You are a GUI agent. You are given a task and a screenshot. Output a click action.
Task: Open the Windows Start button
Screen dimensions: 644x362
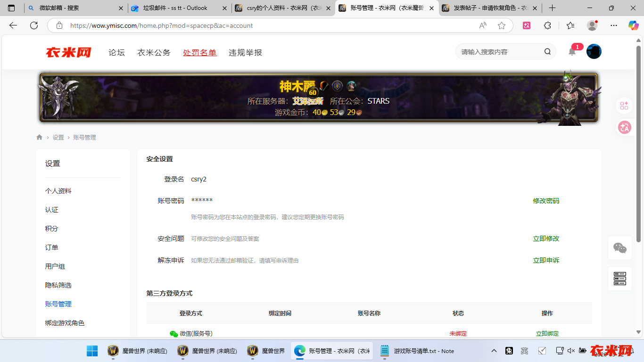(92, 351)
